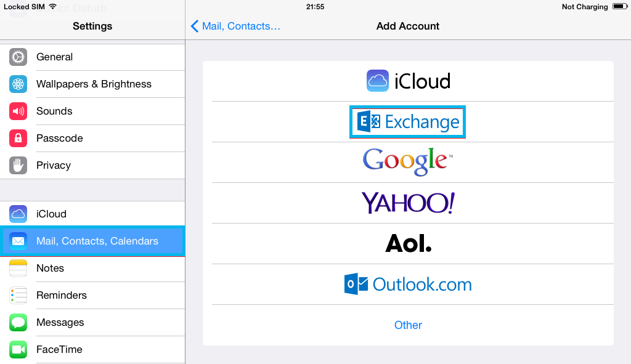Tap the yellow Notes icon

coord(18,268)
